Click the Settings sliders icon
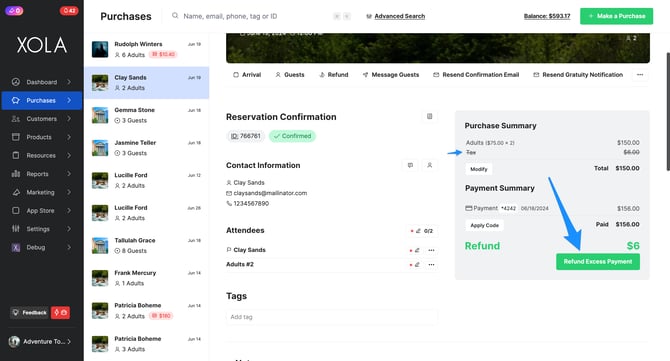Viewport: 670px width, 361px height. [x=16, y=229]
